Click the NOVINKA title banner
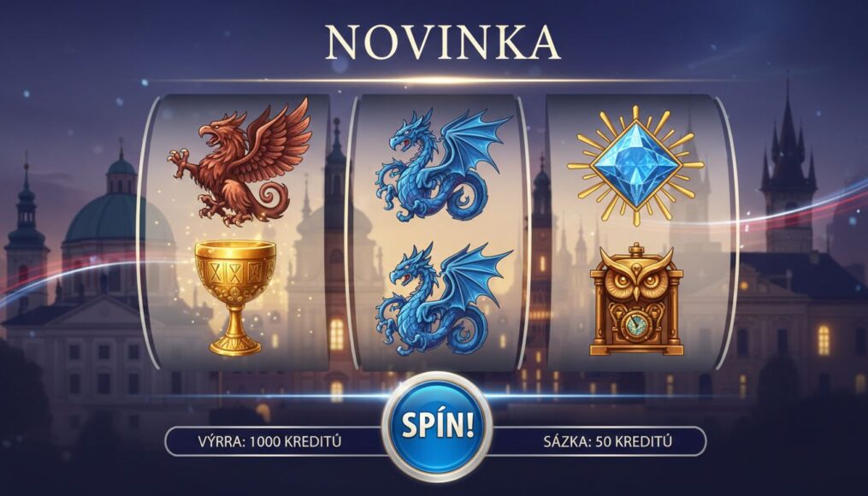 [x=442, y=42]
